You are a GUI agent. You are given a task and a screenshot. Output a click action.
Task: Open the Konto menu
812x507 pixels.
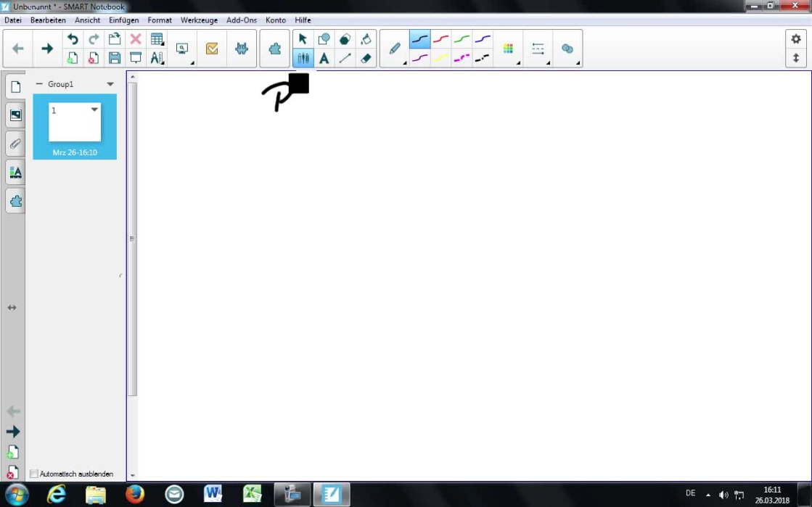click(x=276, y=20)
